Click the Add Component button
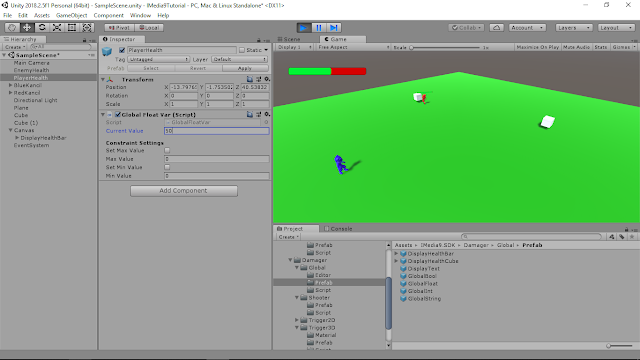Viewport: 640px width, 360px height. (184, 191)
